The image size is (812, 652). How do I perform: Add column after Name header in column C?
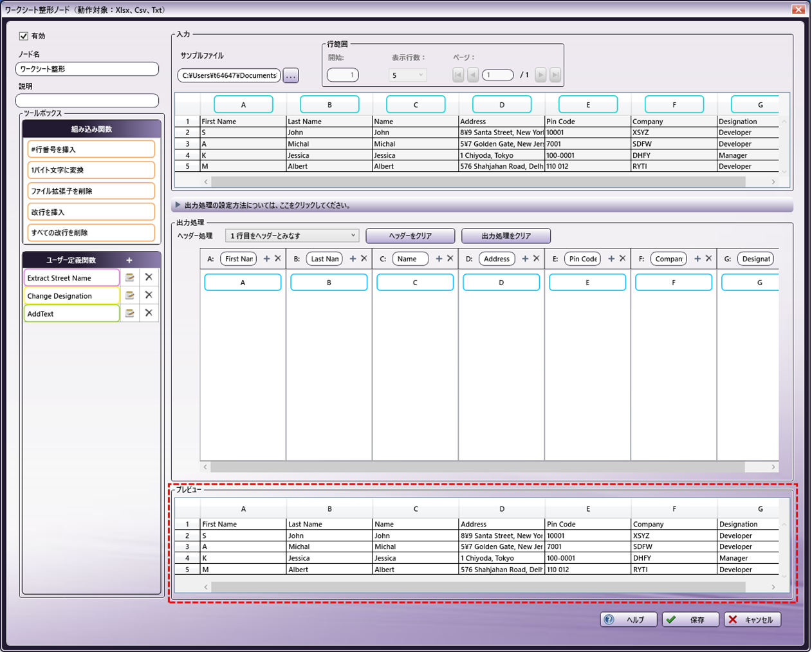tap(439, 259)
